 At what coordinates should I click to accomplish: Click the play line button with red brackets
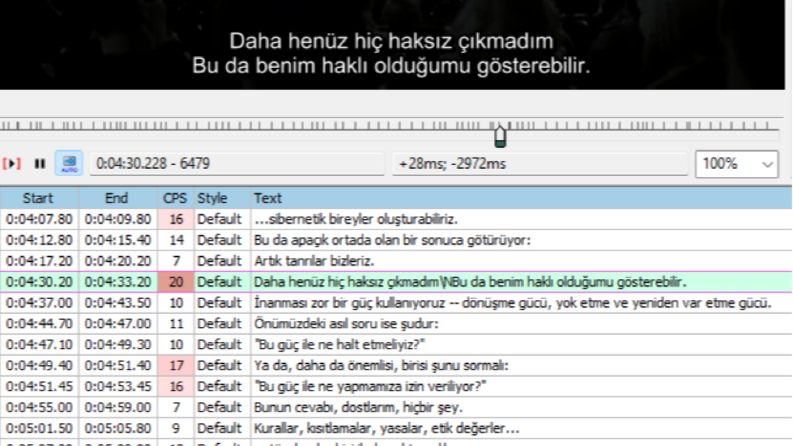[12, 164]
